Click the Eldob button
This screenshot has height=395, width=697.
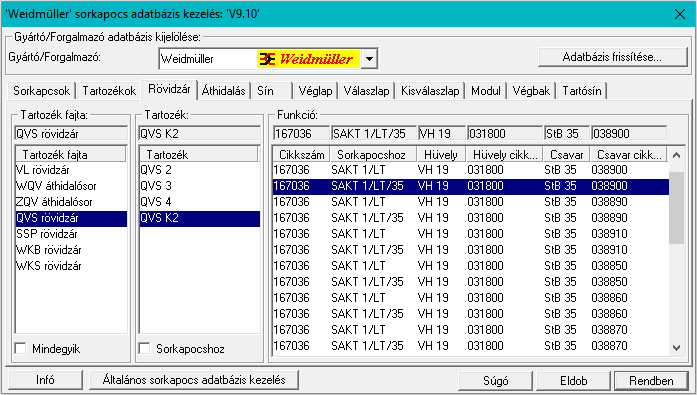click(x=573, y=381)
